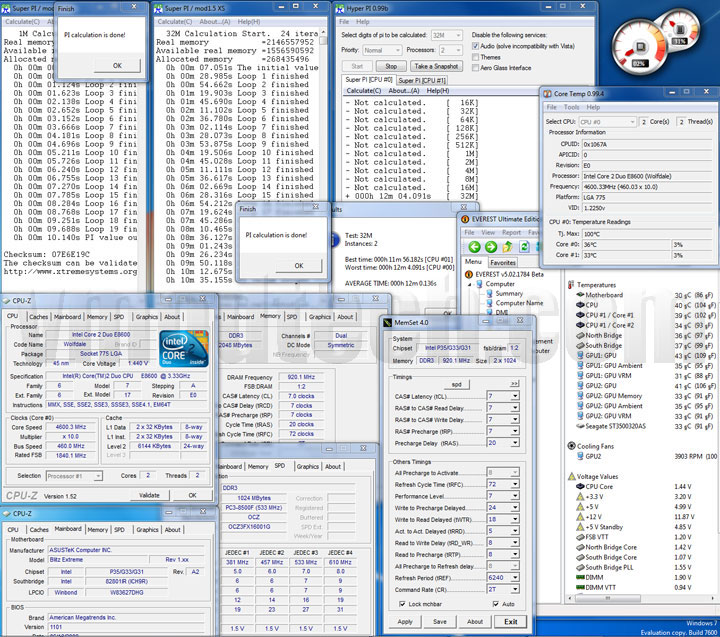This screenshot has width=720, height=637.
Task: Click Summary icon in EVEREST tree
Action: click(489, 293)
